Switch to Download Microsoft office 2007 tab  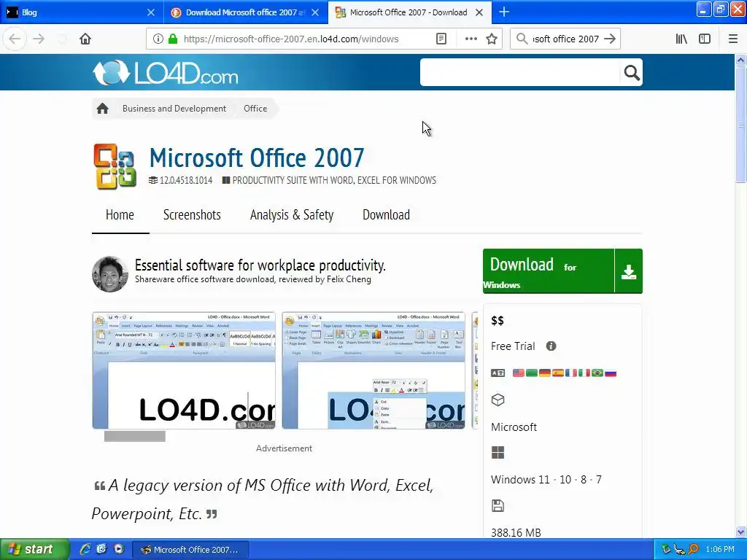[x=237, y=12]
